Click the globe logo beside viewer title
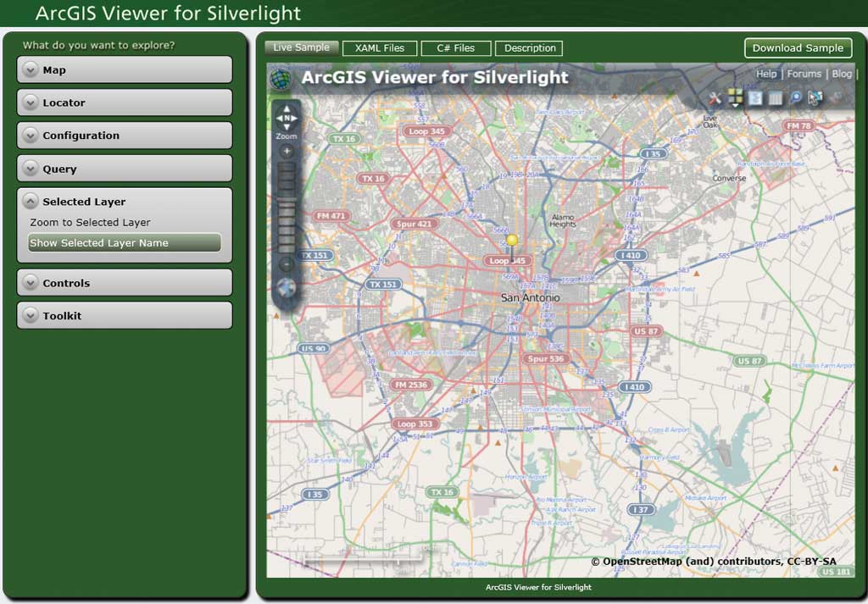868x604 pixels. [281, 79]
